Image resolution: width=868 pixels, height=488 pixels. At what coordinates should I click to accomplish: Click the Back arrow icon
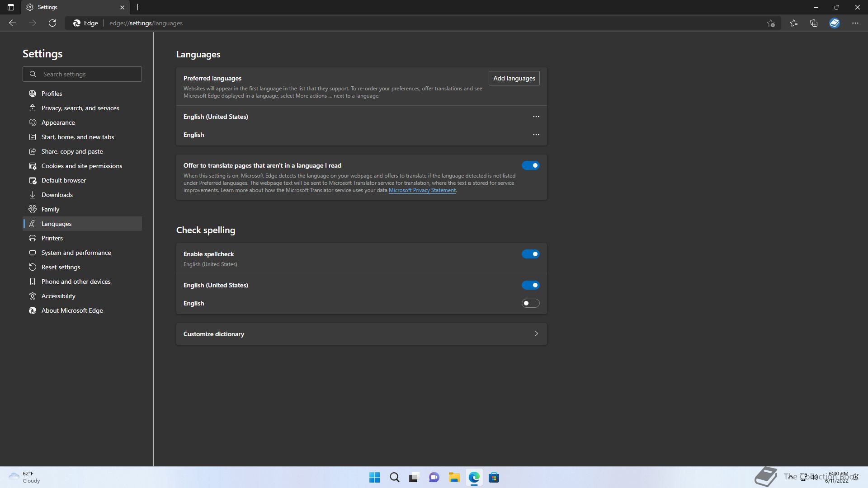[13, 23]
